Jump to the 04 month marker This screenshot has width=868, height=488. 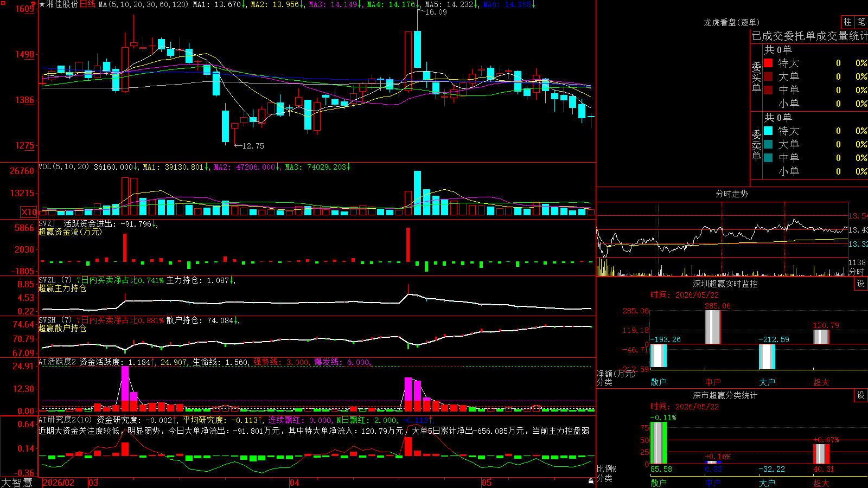295,483
